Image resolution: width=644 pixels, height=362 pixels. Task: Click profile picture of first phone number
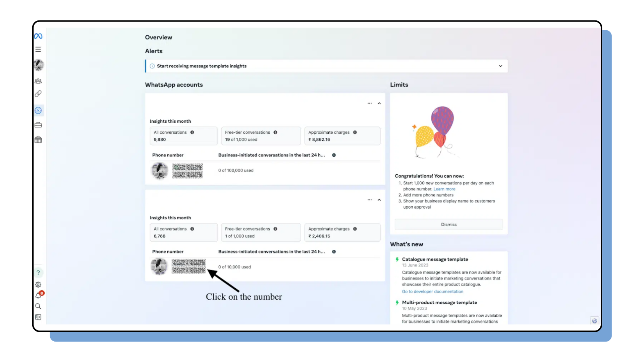pyautogui.click(x=160, y=171)
